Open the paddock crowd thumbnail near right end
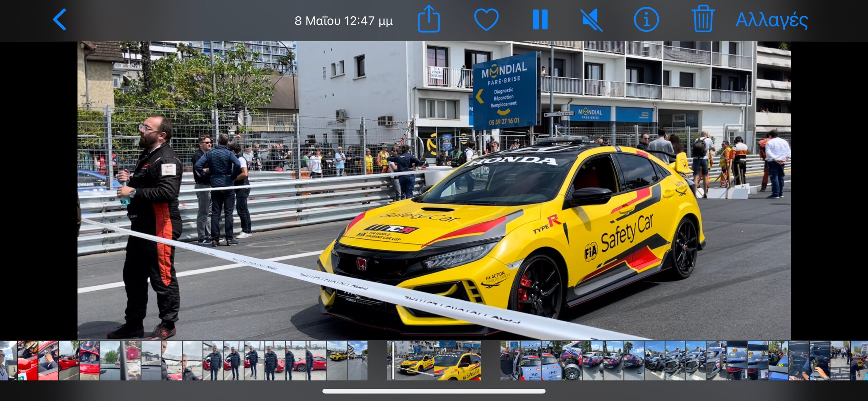 (841, 361)
